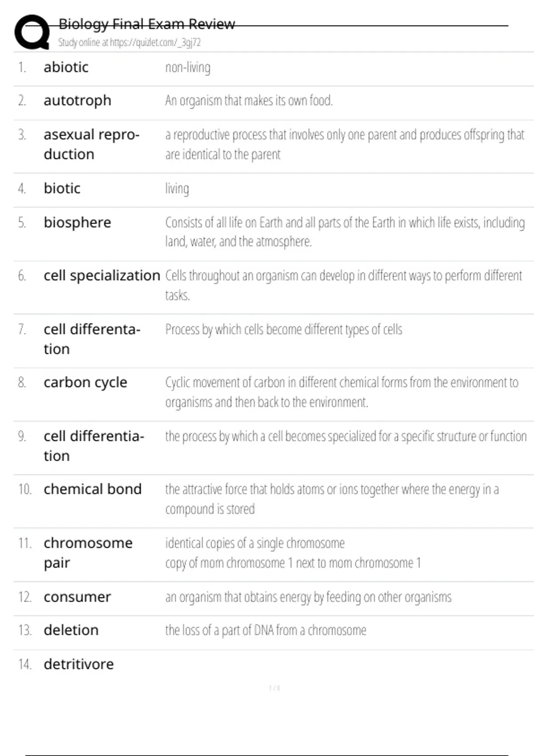Select the "cell specialization" term

101,276
